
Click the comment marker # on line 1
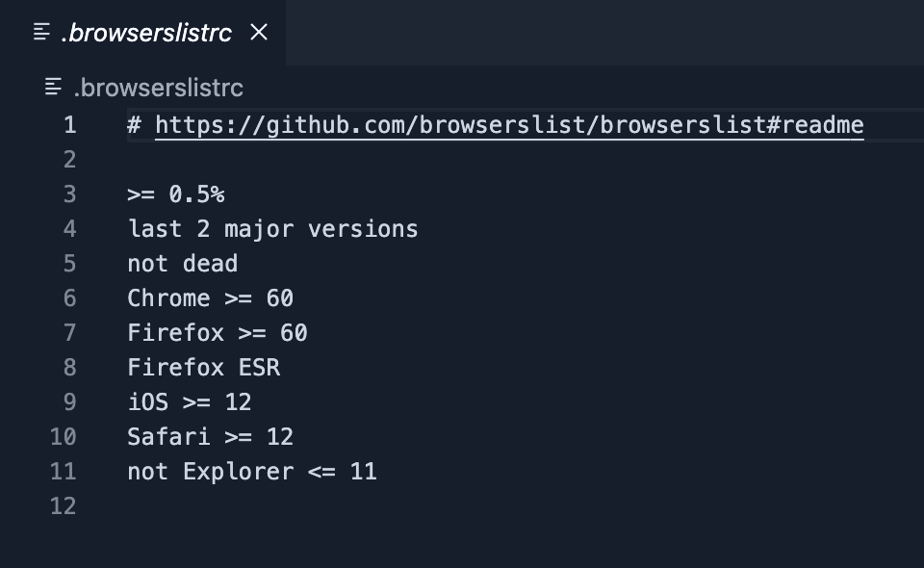pos(132,124)
